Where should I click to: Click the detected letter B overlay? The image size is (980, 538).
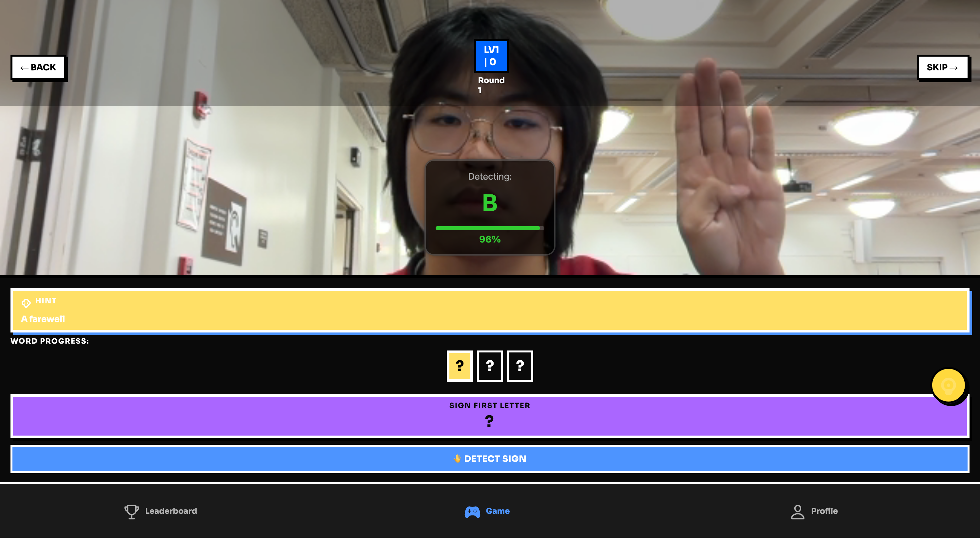(x=490, y=203)
